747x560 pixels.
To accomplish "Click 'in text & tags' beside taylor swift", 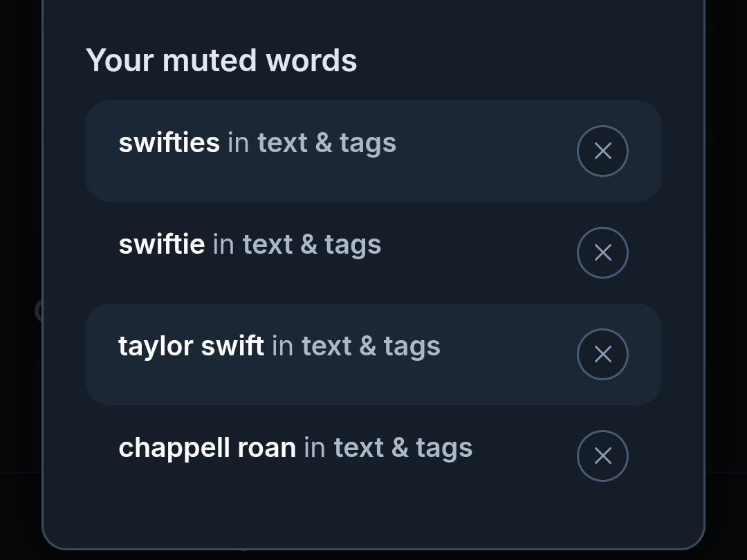I will pyautogui.click(x=356, y=346).
